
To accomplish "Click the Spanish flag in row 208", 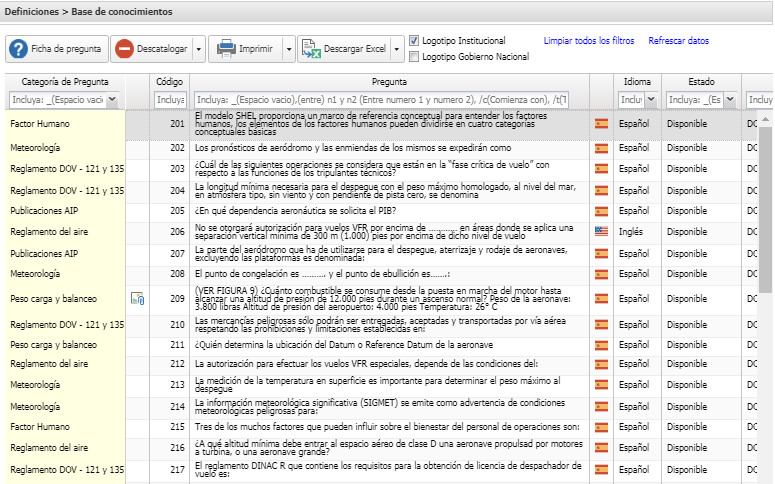I will pos(601,274).
